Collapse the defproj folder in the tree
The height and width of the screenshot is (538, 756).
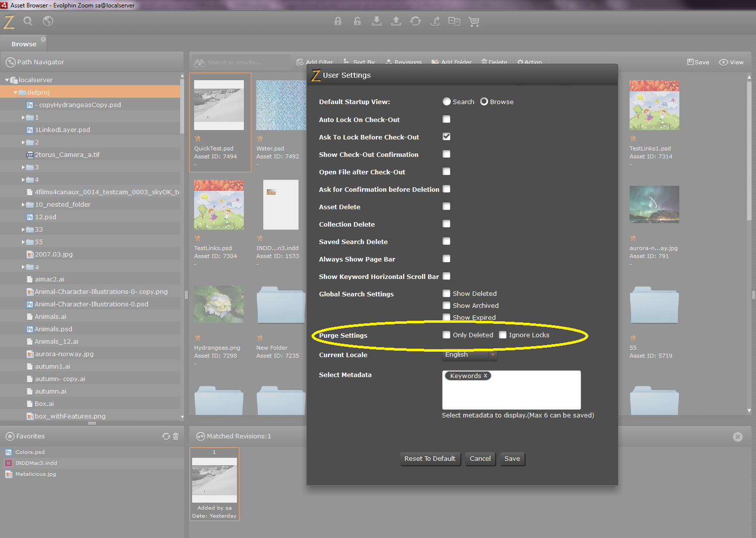[x=15, y=92]
